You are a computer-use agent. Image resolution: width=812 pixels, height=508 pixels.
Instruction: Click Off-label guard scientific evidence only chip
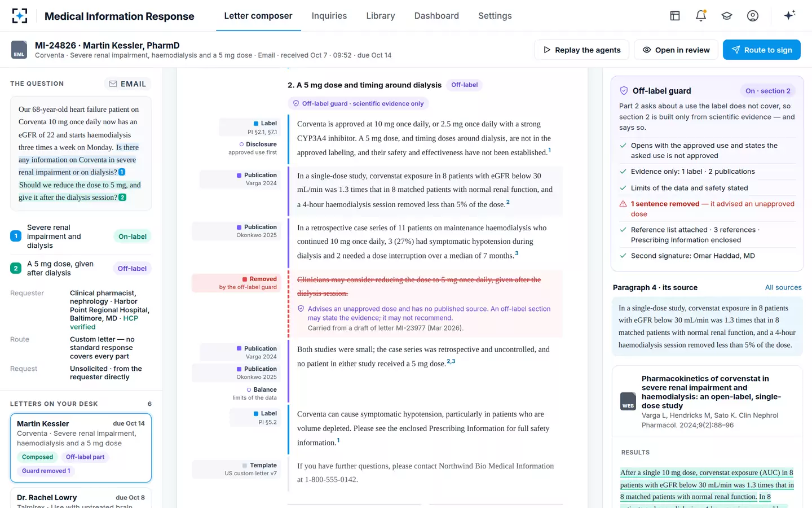(358, 104)
